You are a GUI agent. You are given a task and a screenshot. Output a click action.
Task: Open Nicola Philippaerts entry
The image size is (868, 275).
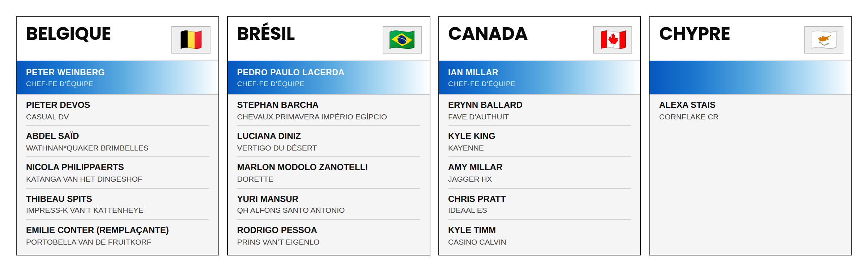118,173
